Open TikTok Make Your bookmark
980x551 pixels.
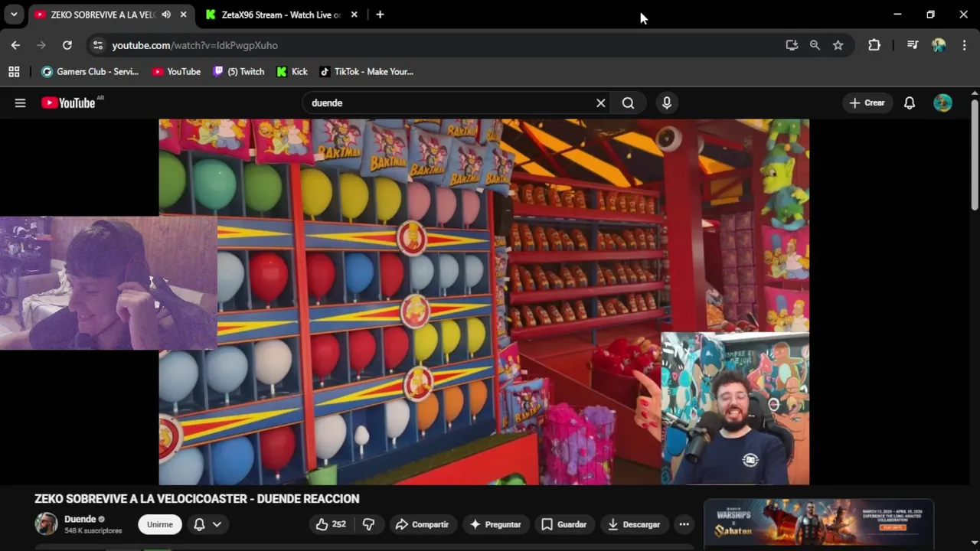pos(367,71)
